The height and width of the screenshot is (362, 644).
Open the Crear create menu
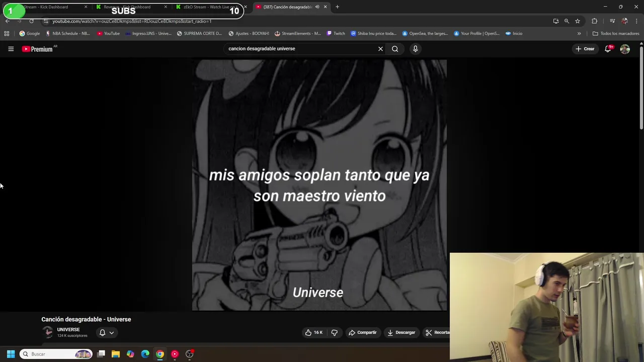coord(585,49)
